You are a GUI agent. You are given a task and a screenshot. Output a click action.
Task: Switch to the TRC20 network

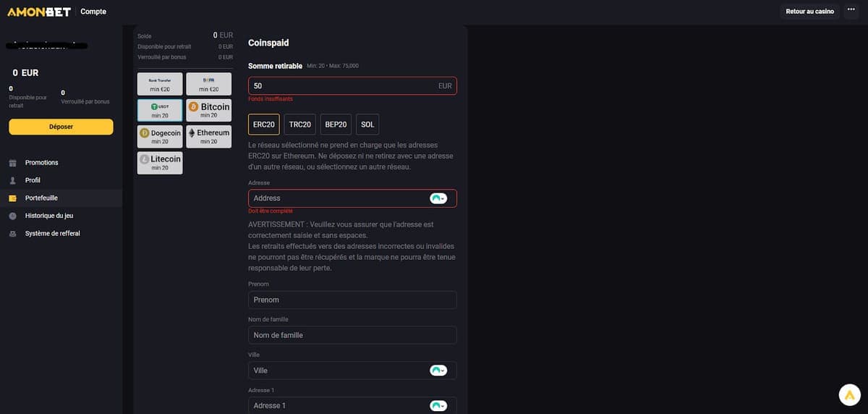pyautogui.click(x=299, y=124)
